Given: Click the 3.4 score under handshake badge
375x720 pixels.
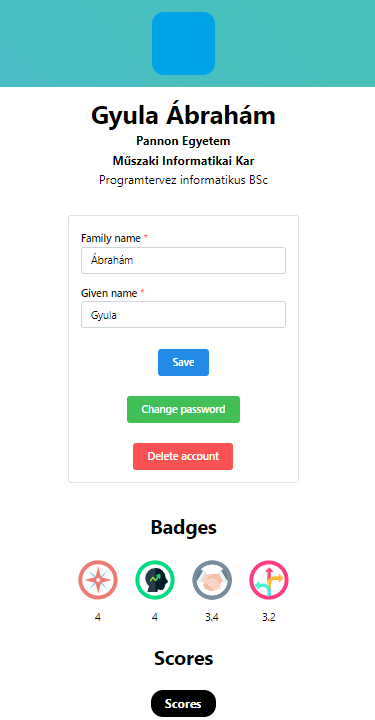Looking at the screenshot, I should pyautogui.click(x=212, y=618).
